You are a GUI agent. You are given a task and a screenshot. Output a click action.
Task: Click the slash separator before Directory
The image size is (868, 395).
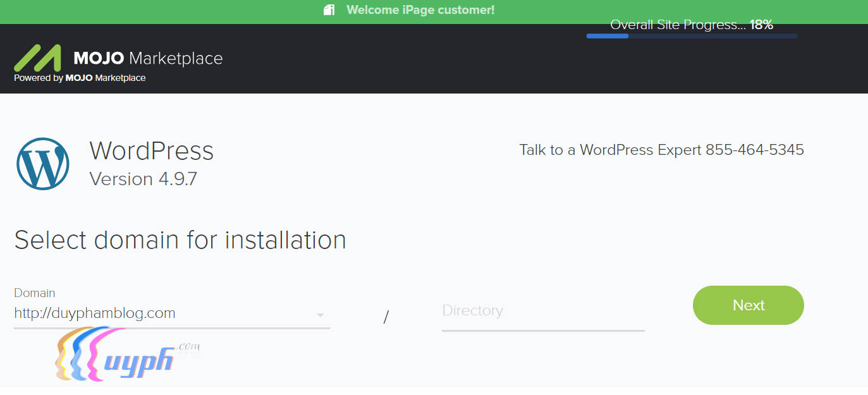(x=386, y=317)
